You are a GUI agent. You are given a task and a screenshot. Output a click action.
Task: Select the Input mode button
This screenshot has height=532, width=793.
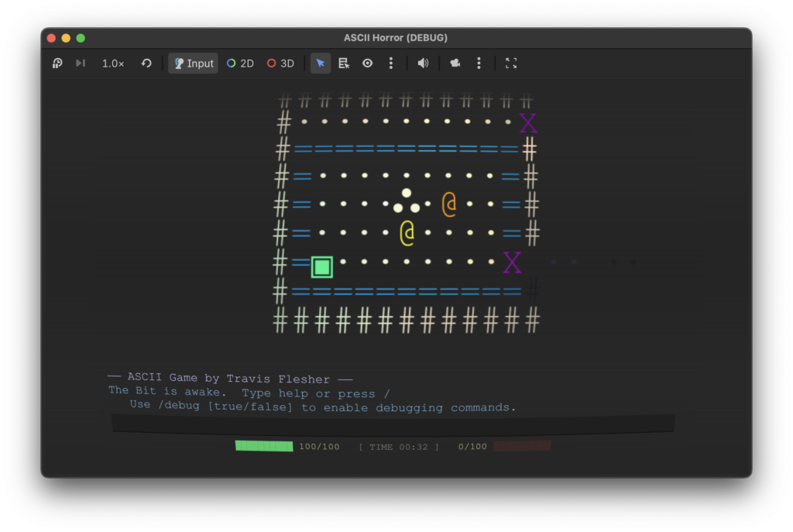click(193, 63)
